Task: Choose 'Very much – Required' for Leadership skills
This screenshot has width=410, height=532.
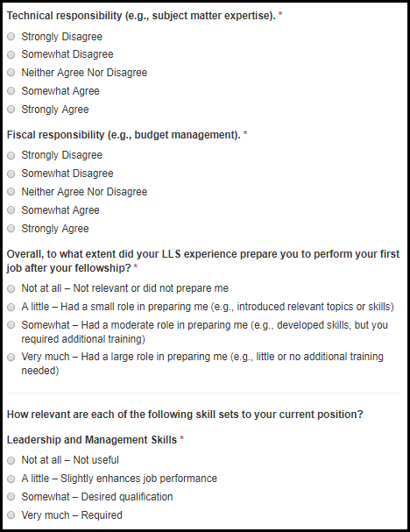Action: tap(11, 514)
